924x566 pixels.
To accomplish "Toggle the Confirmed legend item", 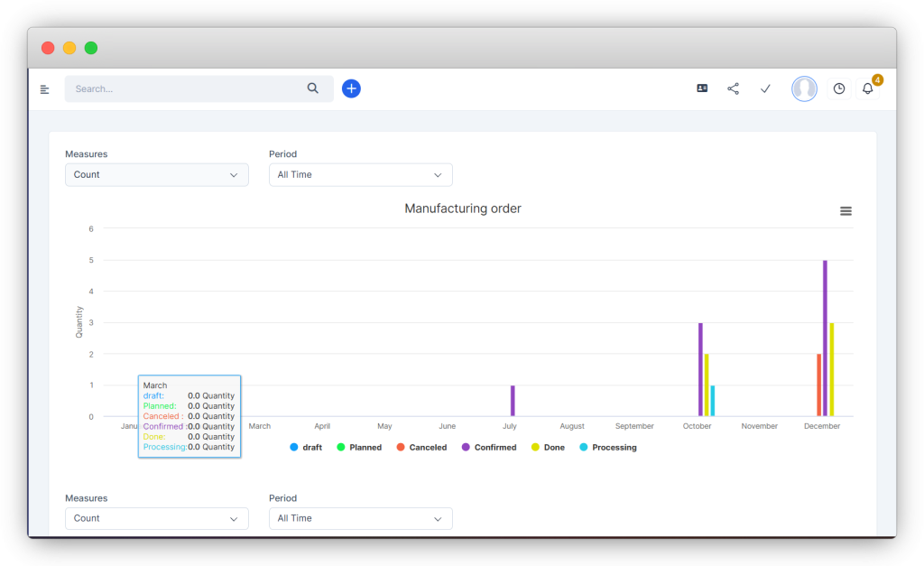I will 489,448.
